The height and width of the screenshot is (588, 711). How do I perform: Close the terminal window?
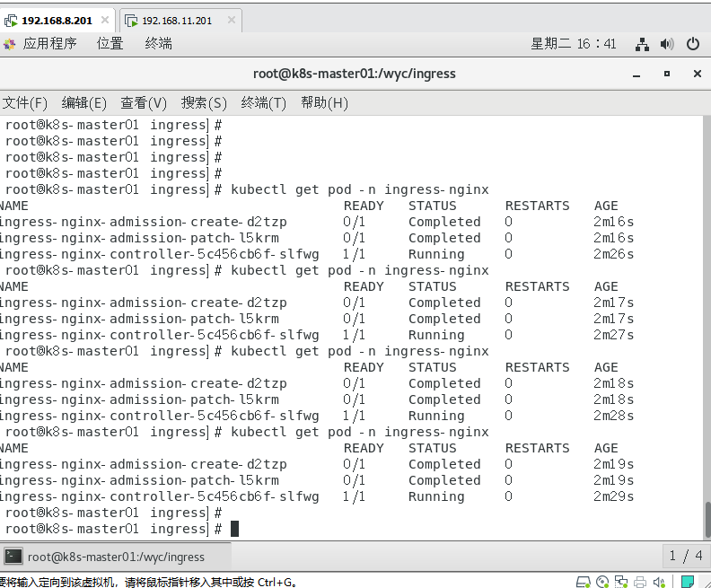tap(698, 74)
